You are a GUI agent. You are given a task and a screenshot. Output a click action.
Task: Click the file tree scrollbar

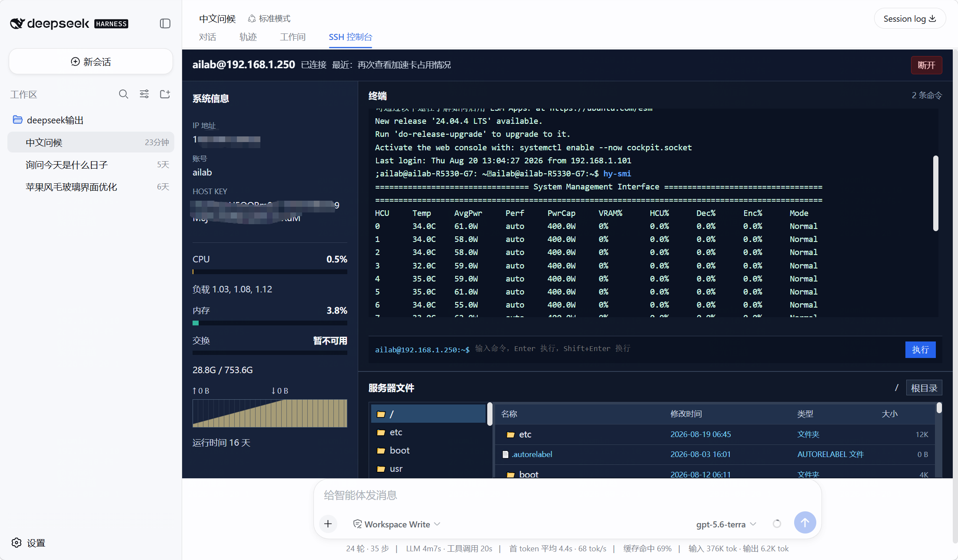(490, 414)
